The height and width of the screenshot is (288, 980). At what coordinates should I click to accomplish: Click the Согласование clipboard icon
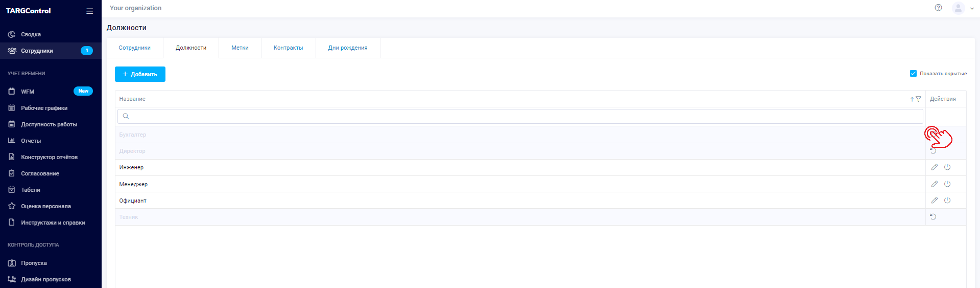click(12, 173)
